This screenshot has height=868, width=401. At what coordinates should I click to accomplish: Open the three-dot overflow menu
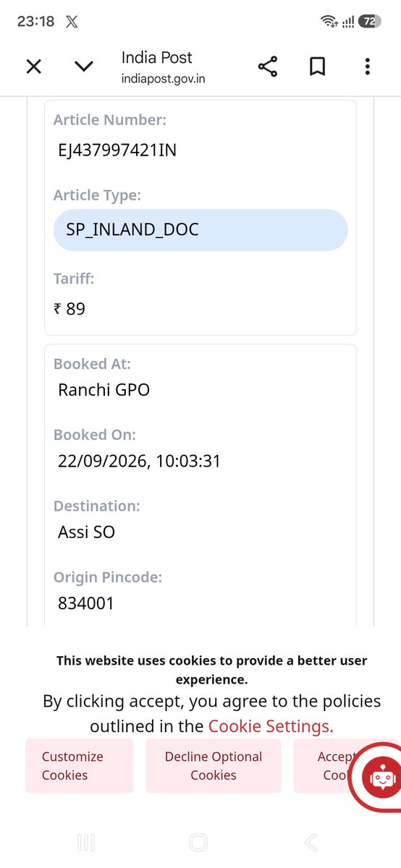tap(368, 67)
